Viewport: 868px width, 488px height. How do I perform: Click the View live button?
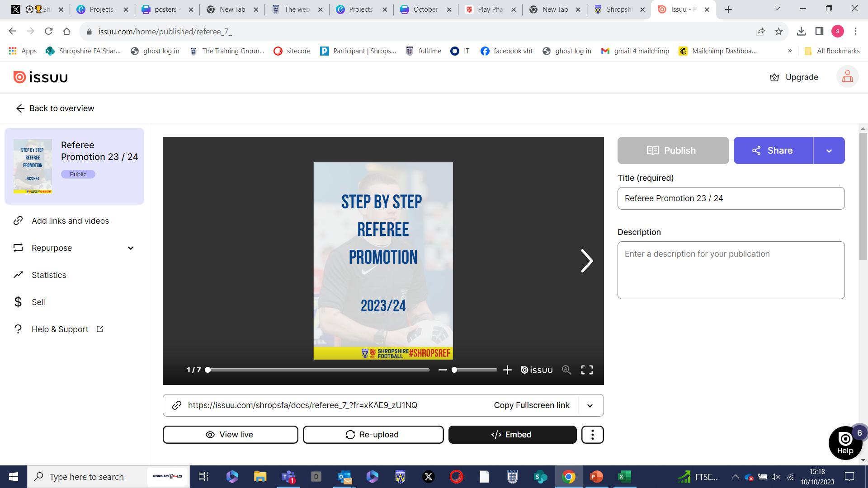pyautogui.click(x=230, y=435)
